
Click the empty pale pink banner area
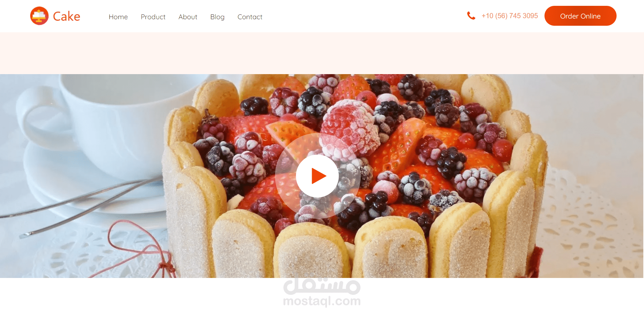(322, 53)
